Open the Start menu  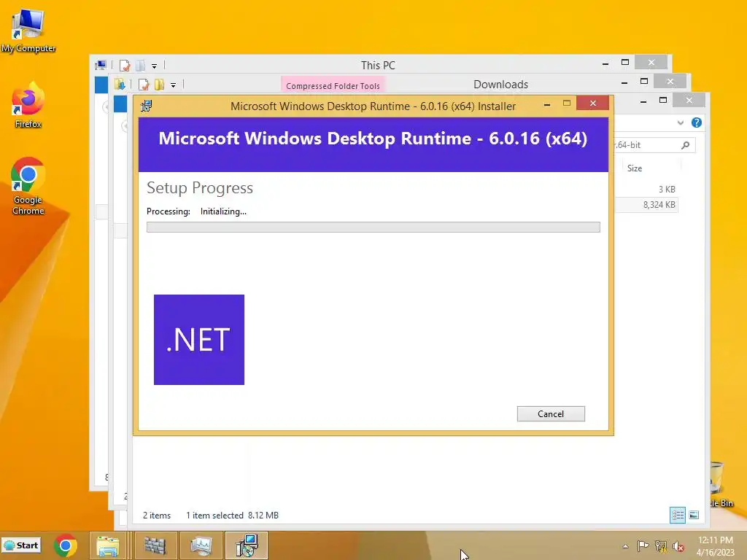21,545
